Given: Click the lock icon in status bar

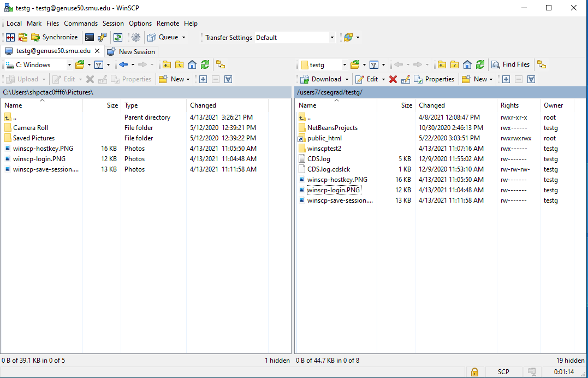Looking at the screenshot, I should (474, 372).
